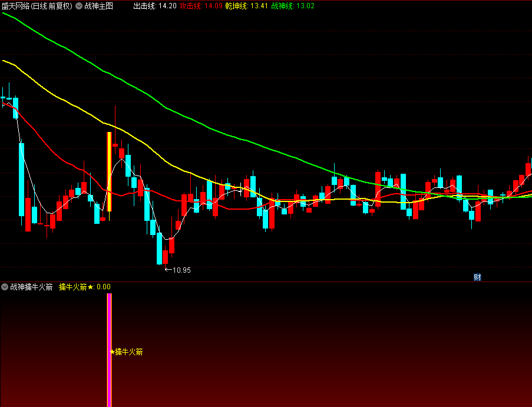Click the magenta signal bar in sub-chart
The height and width of the screenshot is (407, 532).
109,350
